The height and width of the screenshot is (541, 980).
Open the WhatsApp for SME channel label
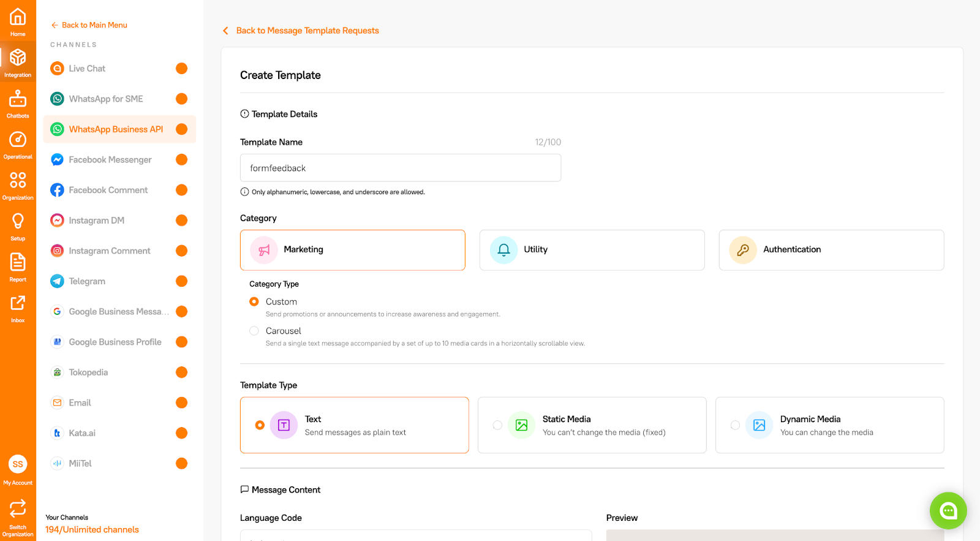coord(106,99)
